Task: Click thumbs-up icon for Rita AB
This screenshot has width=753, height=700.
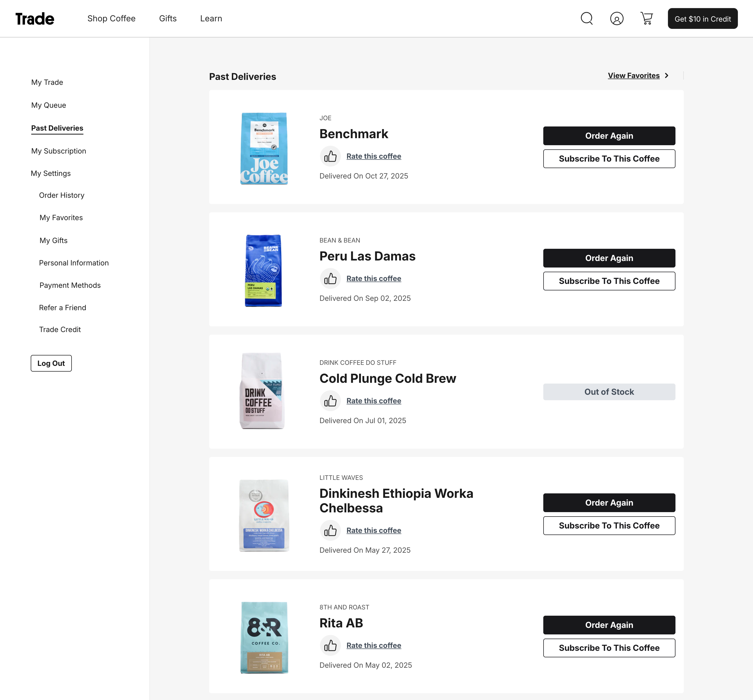Action: point(330,645)
